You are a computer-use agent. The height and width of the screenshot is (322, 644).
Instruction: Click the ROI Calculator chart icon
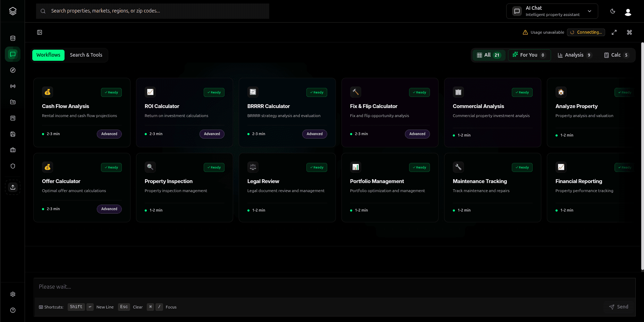150,92
